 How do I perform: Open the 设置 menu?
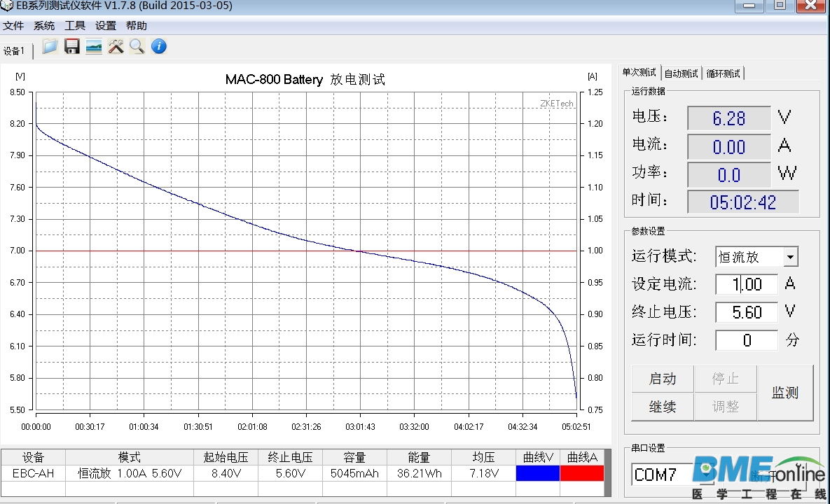[x=105, y=25]
